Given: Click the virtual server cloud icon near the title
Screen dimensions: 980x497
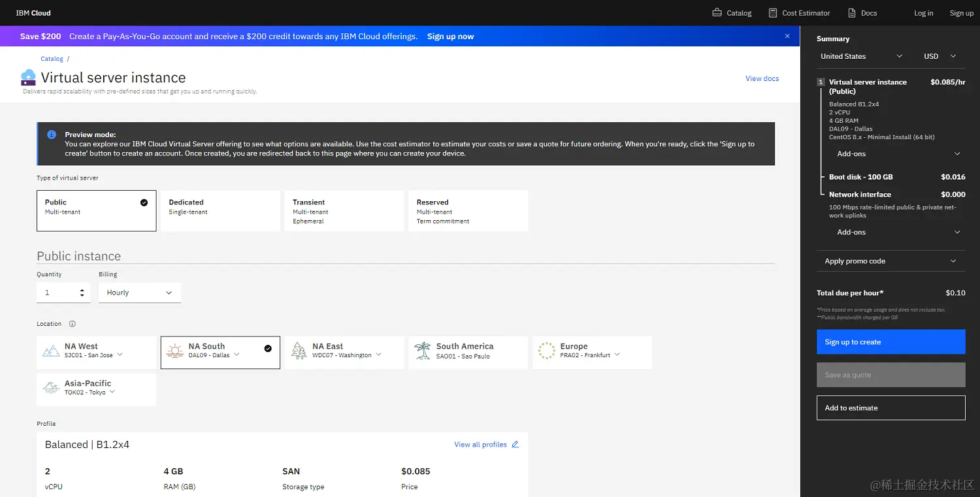Looking at the screenshot, I should click(27, 77).
